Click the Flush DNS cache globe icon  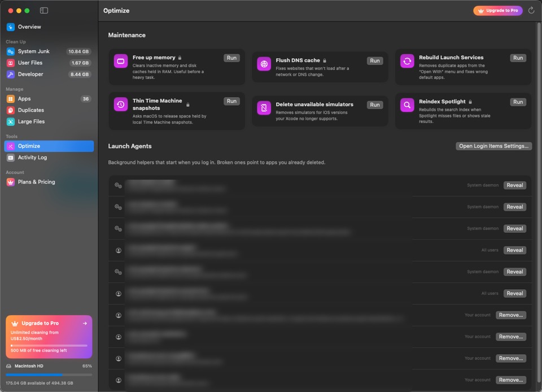tap(264, 64)
